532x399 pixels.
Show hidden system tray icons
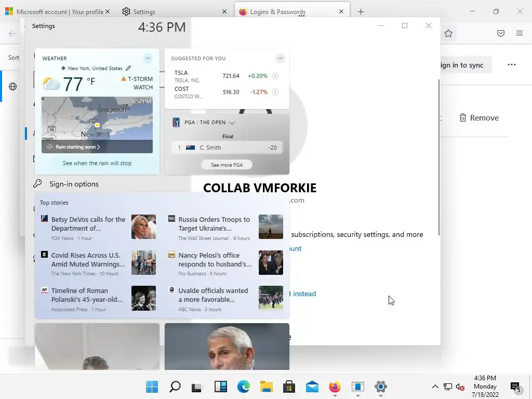pyautogui.click(x=435, y=387)
